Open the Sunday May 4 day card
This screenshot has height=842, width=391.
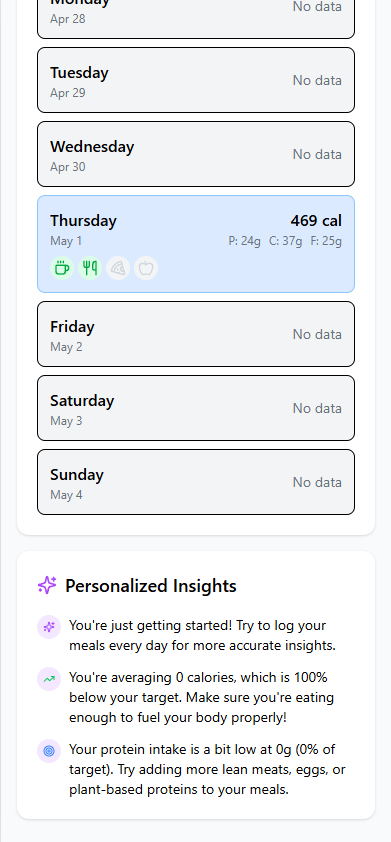tap(196, 482)
